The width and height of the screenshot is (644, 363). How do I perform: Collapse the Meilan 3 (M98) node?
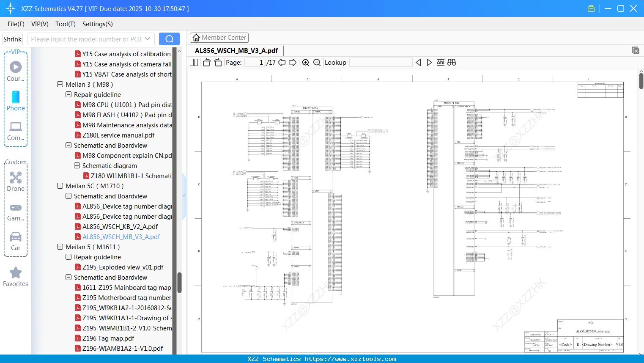(60, 84)
